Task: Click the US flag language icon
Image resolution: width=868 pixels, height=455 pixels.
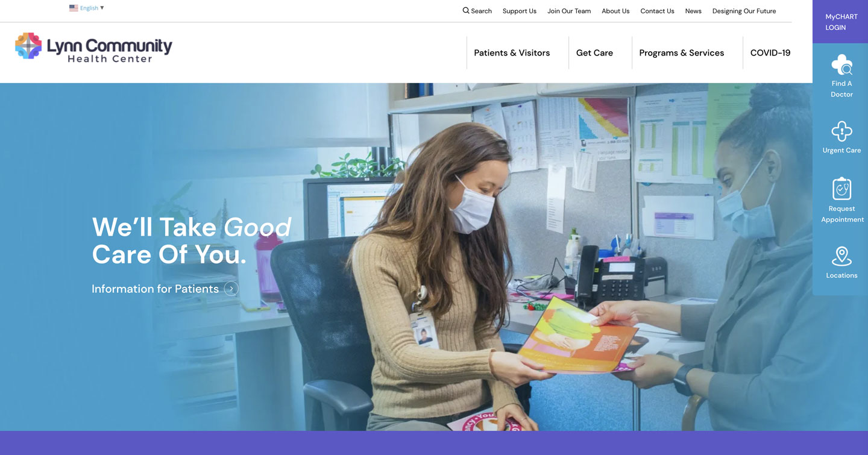Action: 74,8
